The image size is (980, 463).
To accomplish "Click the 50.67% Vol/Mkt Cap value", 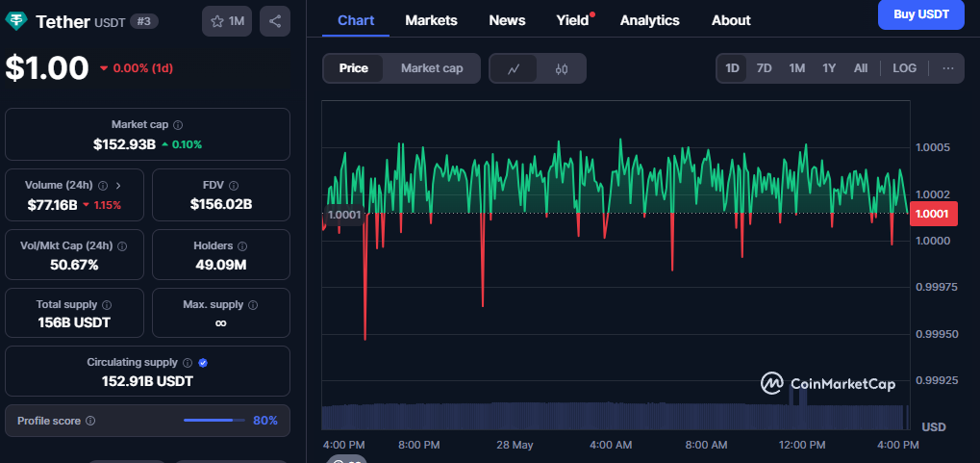I will tap(74, 265).
